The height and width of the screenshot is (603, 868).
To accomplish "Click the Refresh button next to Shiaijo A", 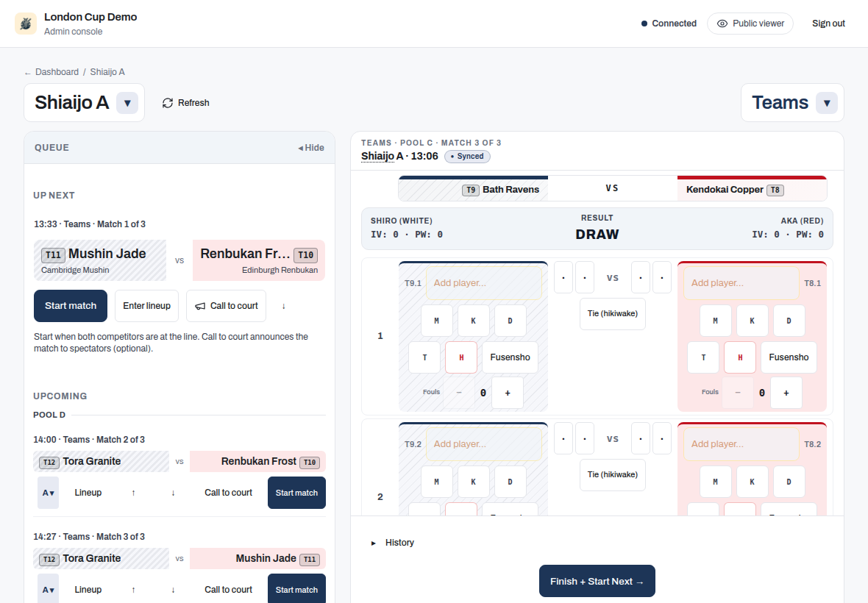I will coord(186,103).
